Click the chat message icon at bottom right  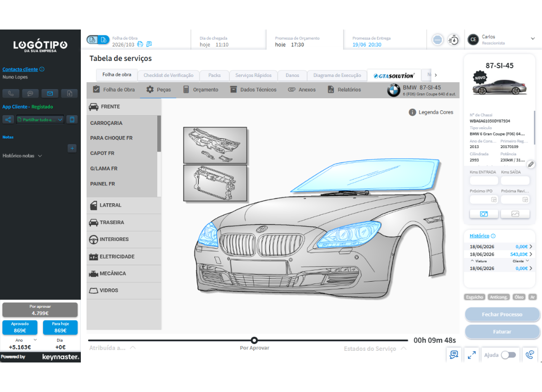(x=454, y=355)
